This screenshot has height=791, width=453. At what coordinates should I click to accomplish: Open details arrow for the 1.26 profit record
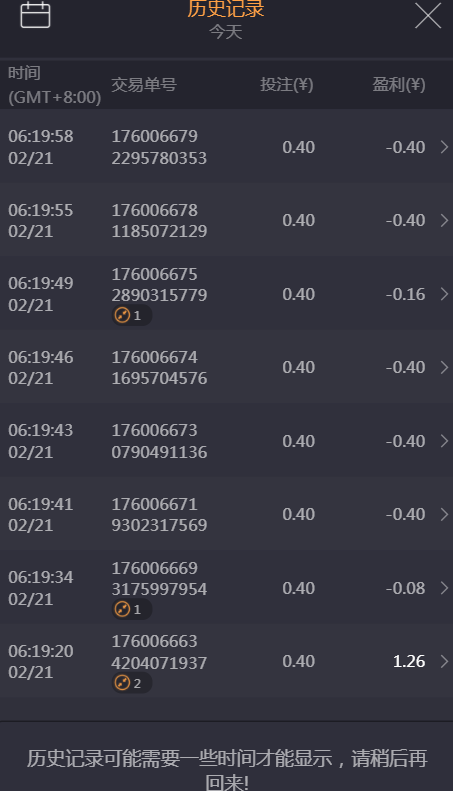point(444,661)
